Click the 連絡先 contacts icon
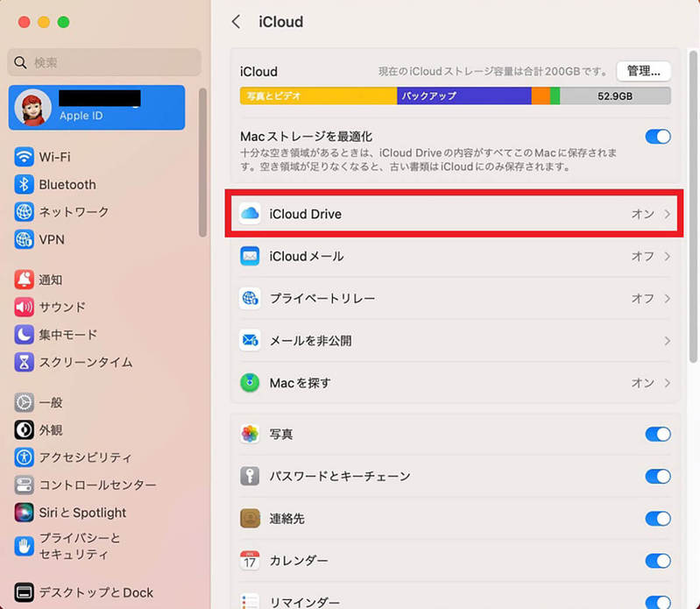The width and height of the screenshot is (700, 609). pyautogui.click(x=250, y=519)
